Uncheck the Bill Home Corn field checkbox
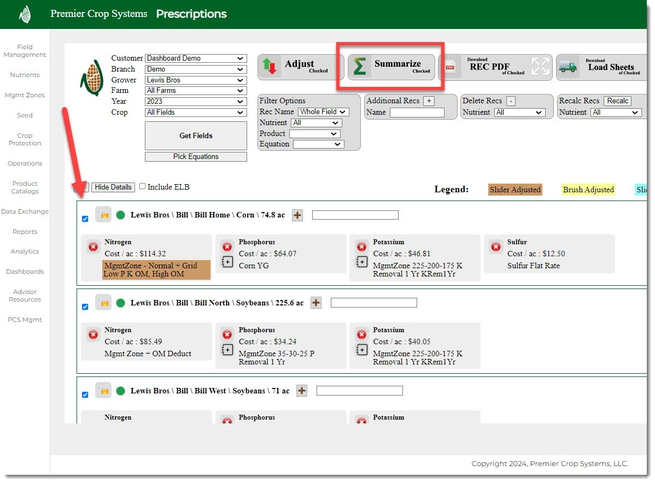This screenshot has width=655, height=483. coord(84,219)
